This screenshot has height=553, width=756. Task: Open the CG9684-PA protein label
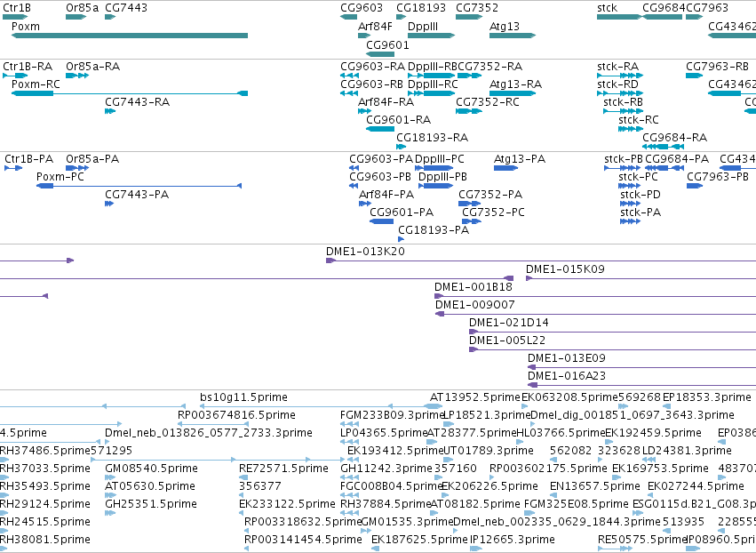677,159
